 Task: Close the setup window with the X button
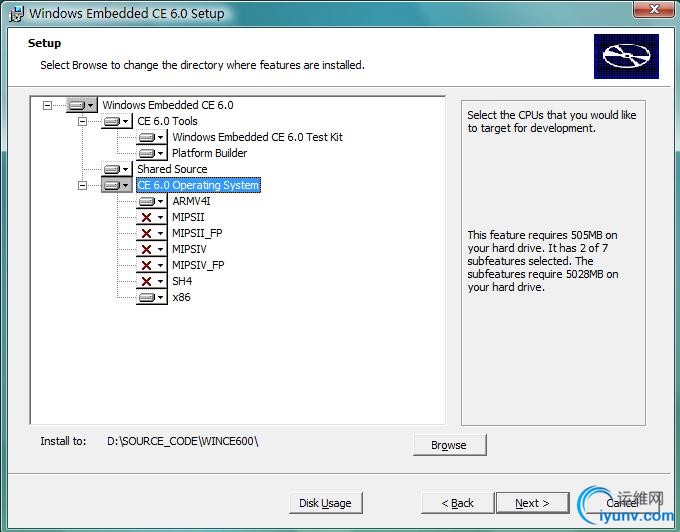(x=654, y=9)
